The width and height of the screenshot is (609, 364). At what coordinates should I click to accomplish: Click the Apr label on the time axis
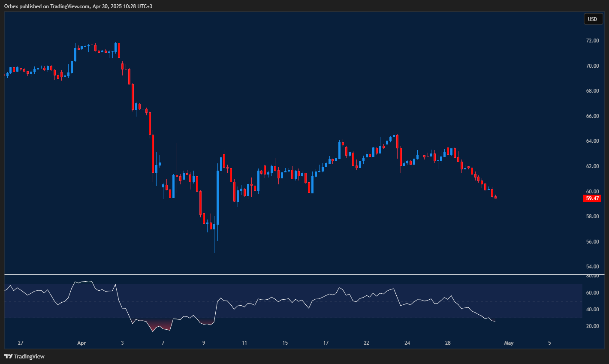(81, 343)
